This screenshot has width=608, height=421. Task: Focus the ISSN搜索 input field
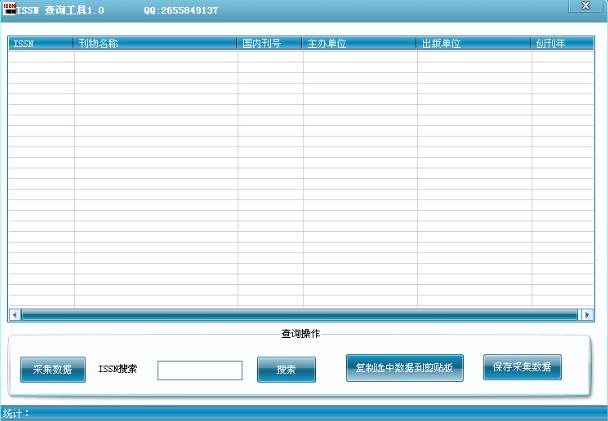[200, 370]
